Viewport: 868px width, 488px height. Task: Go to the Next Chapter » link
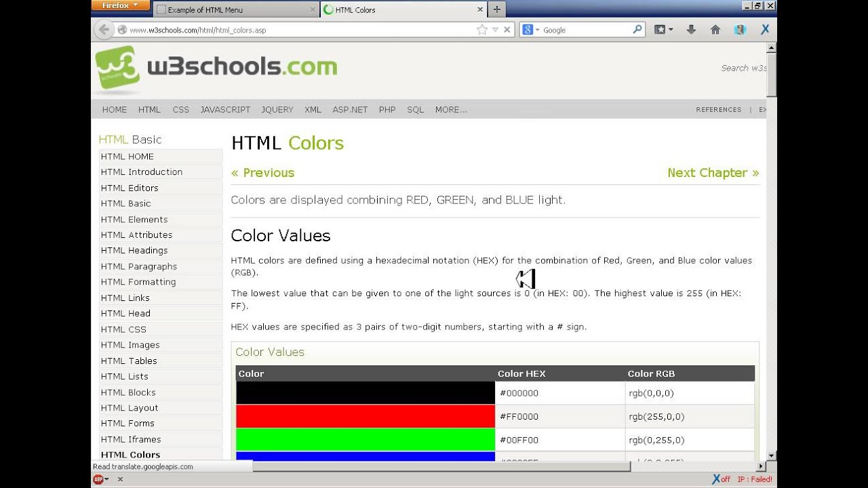[713, 173]
